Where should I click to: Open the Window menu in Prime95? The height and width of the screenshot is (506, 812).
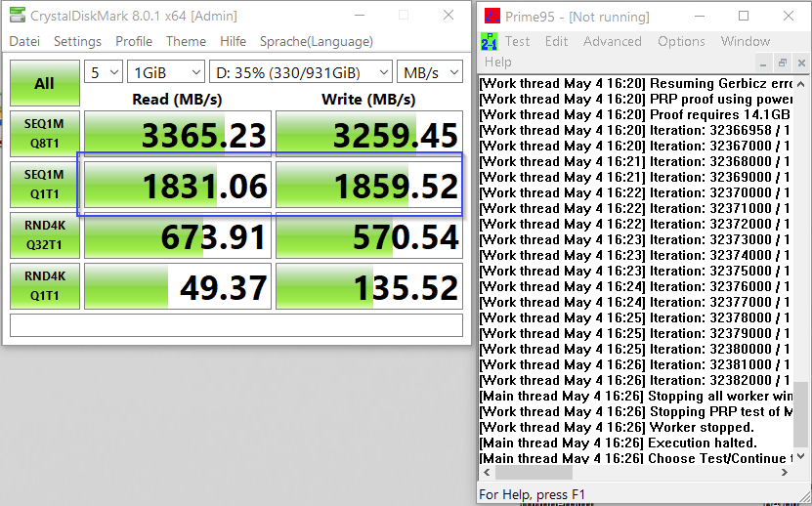pos(746,41)
